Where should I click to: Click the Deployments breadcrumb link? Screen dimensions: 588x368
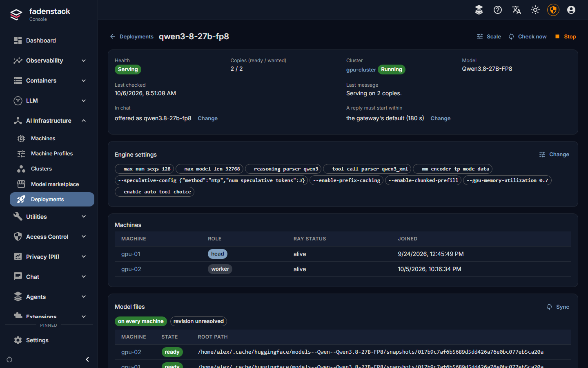tap(136, 36)
